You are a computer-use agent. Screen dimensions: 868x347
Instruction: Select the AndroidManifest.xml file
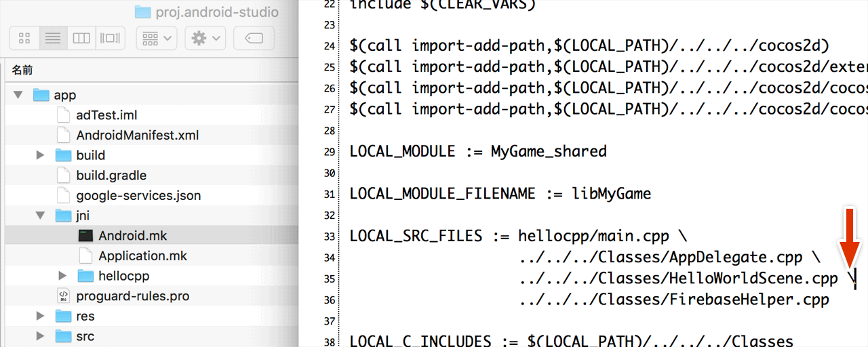[137, 136]
